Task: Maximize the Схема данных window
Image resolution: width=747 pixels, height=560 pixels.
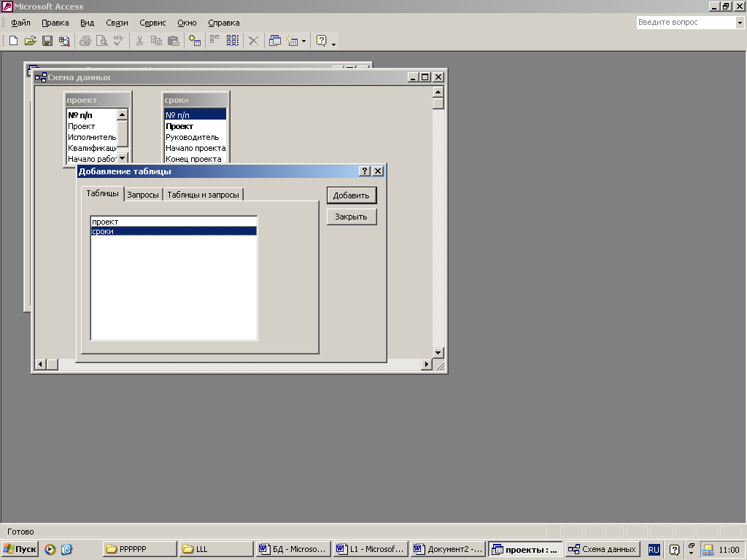Action: pos(425,77)
